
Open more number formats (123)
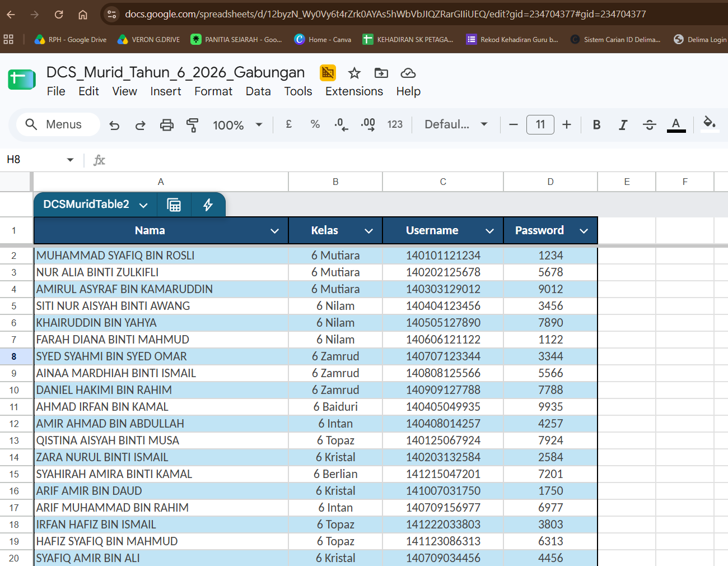pos(395,124)
